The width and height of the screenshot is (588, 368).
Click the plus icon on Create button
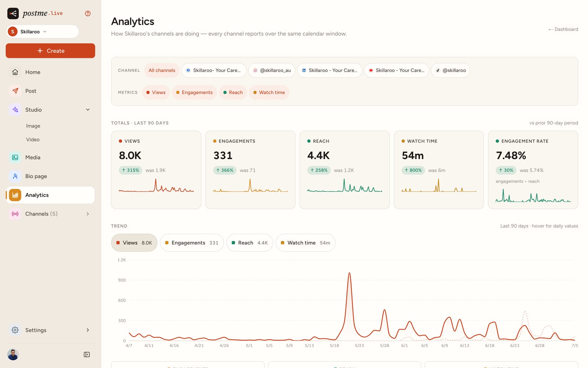(x=40, y=51)
